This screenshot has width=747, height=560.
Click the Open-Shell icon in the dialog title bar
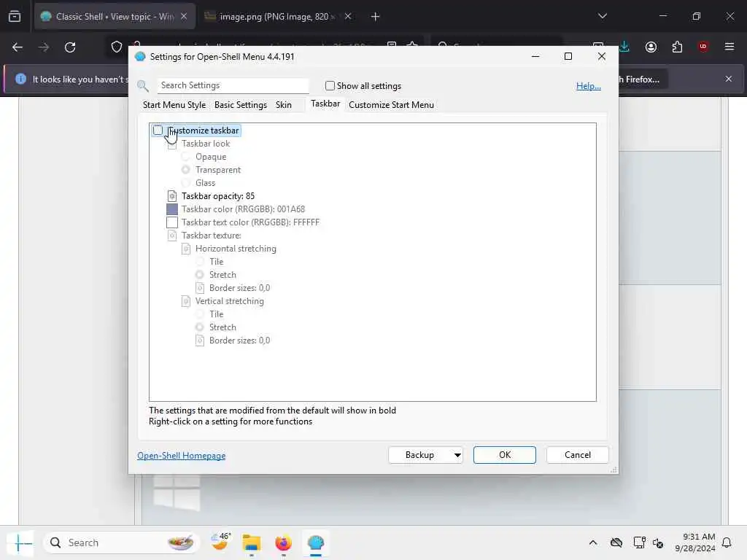[x=140, y=57]
